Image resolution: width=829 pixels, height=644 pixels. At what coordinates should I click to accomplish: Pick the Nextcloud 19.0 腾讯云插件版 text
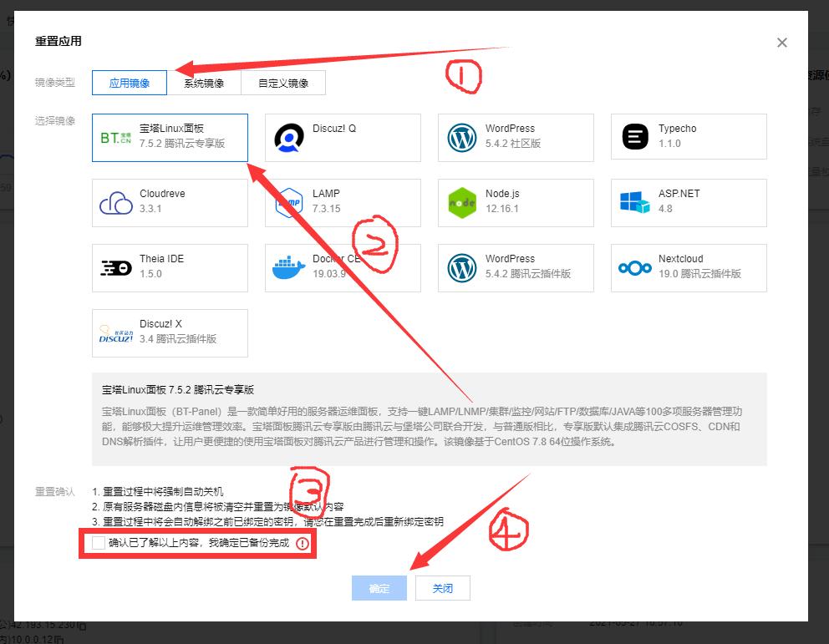click(x=699, y=274)
